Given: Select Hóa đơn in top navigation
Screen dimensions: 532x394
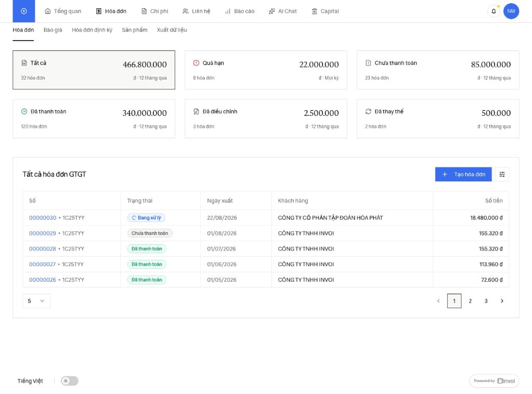Looking at the screenshot, I should (111, 11).
